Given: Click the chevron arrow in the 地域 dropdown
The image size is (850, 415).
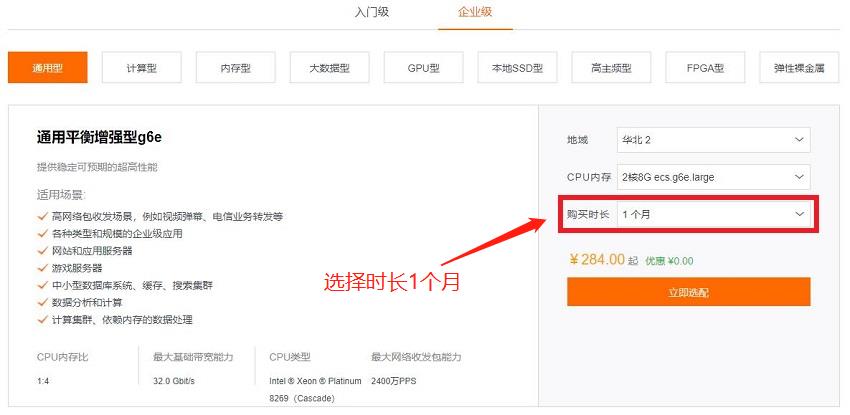Looking at the screenshot, I should 799,140.
